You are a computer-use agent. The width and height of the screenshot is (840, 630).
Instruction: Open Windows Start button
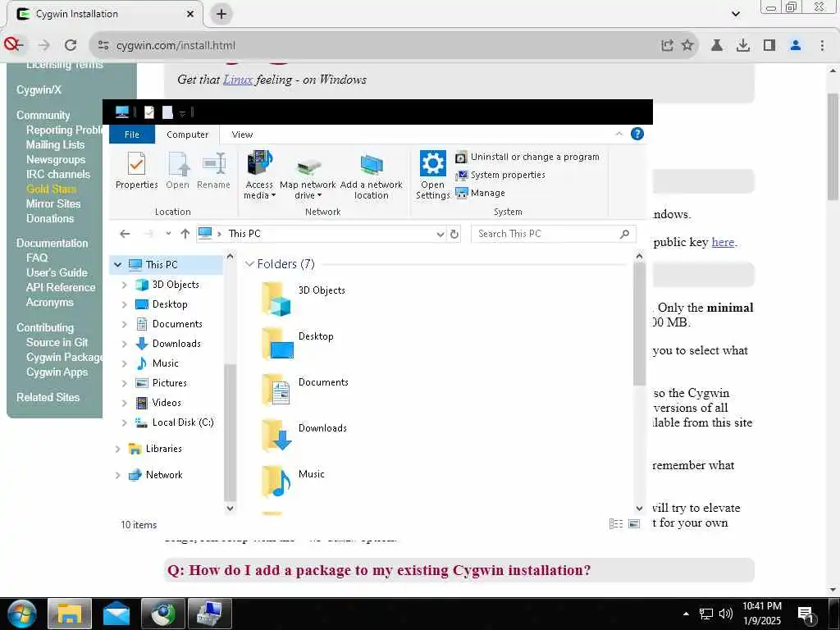(22, 614)
